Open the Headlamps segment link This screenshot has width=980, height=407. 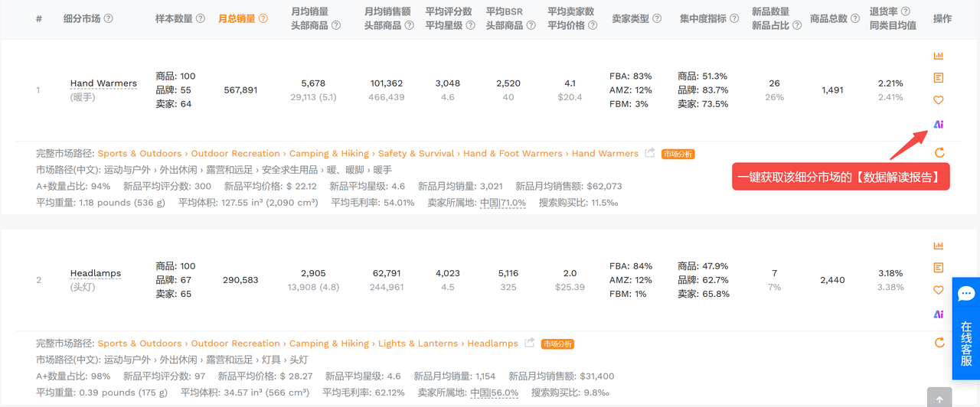tap(95, 273)
